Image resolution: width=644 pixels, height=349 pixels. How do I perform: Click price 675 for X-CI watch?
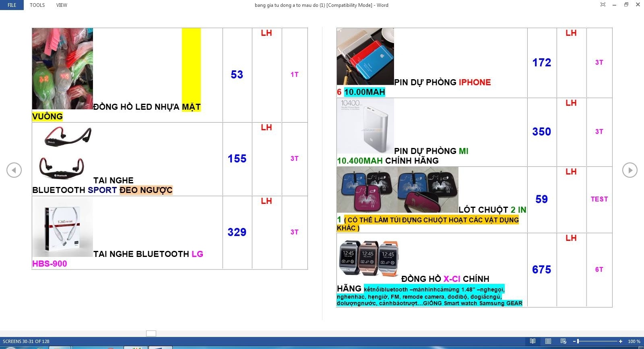542,270
